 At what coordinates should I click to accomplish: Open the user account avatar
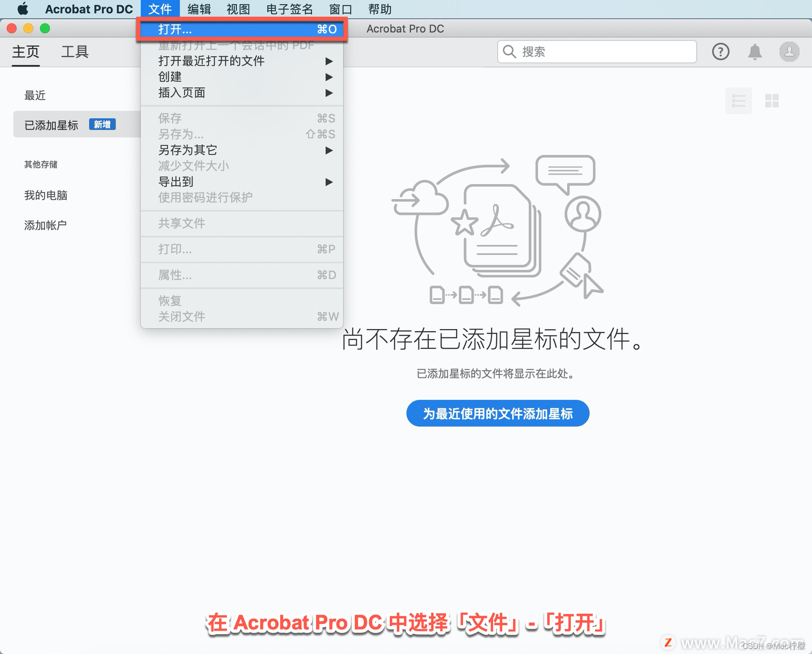(x=789, y=52)
